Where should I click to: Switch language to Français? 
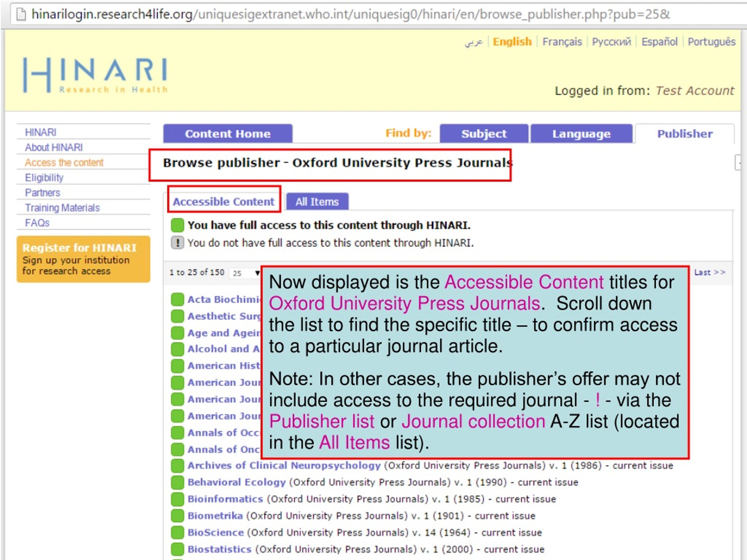pyautogui.click(x=562, y=41)
